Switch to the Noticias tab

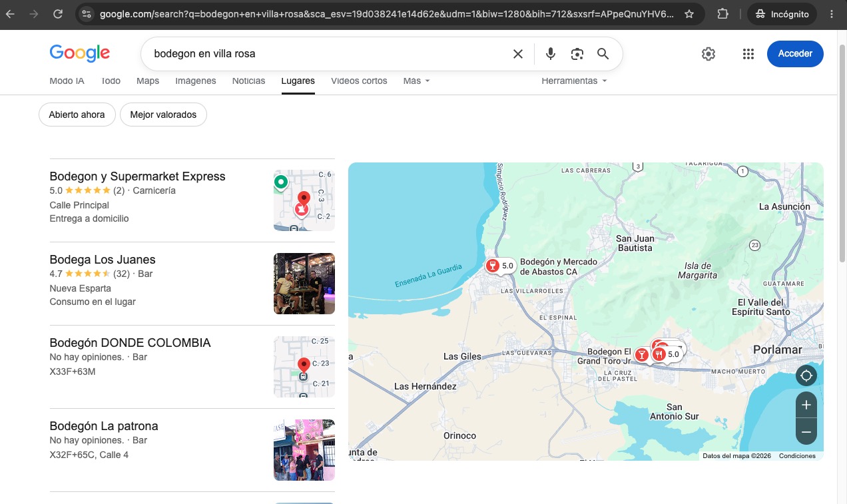pyautogui.click(x=248, y=81)
